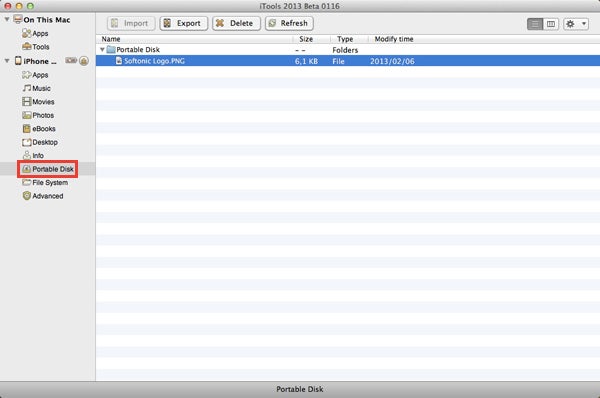Click the Softonic Logo.PNG file icon
The height and width of the screenshot is (398, 600).
tap(119, 60)
